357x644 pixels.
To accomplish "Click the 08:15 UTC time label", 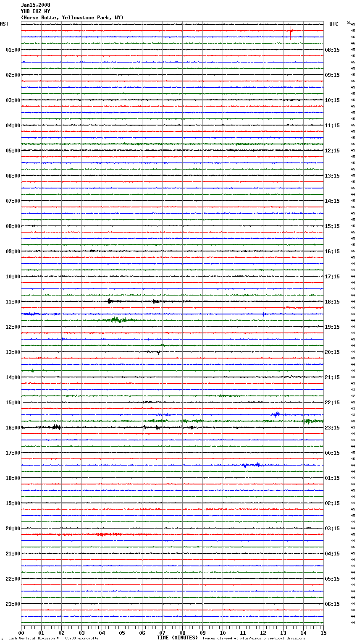I will pos(332,50).
